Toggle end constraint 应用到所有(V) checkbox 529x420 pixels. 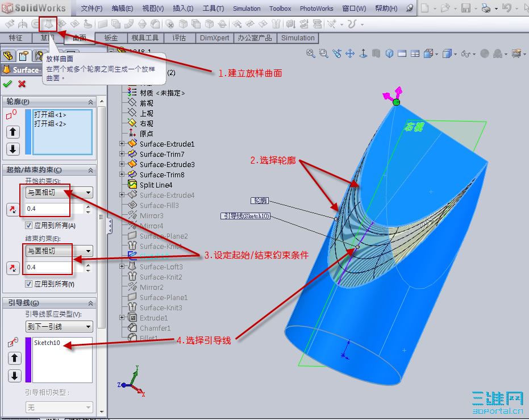point(28,284)
